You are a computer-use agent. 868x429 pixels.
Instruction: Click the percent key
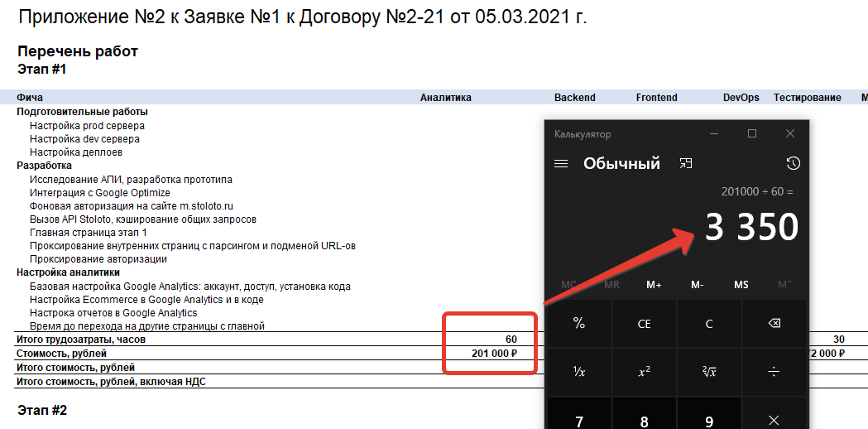pyautogui.click(x=579, y=324)
